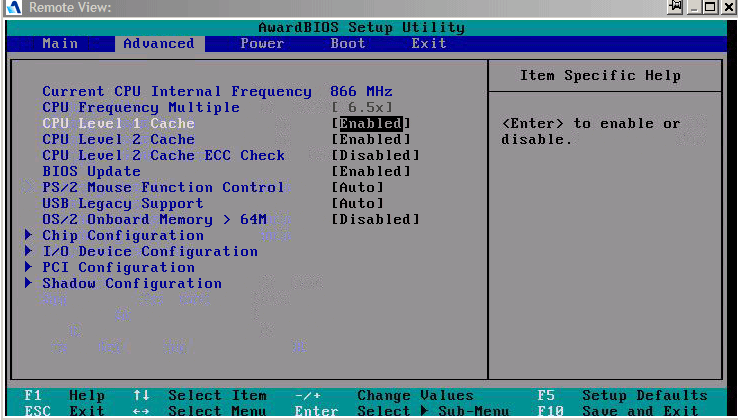Toggle CPU Level 2 Cache ECC Check Disabled value
Image resolution: width=738 pixels, height=420 pixels.
click(x=375, y=155)
